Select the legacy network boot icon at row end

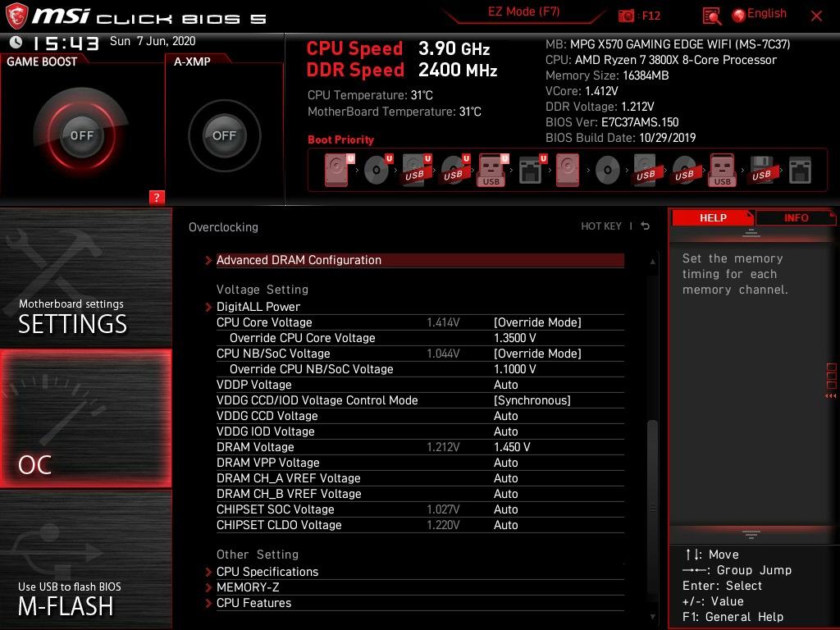click(800, 171)
